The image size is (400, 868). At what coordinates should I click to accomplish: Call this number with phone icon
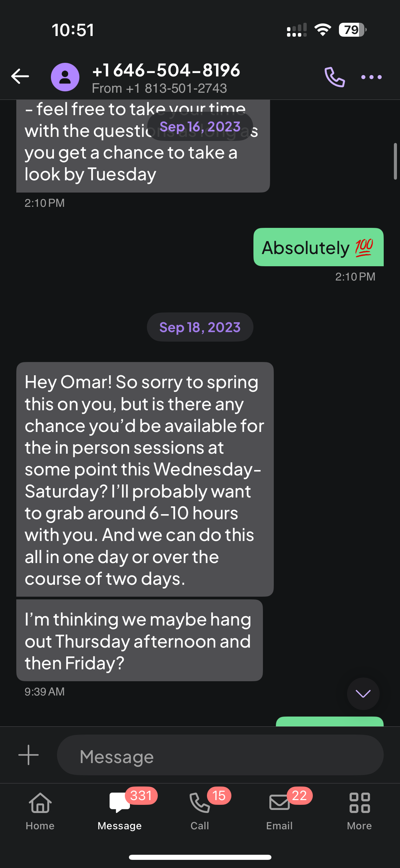335,77
